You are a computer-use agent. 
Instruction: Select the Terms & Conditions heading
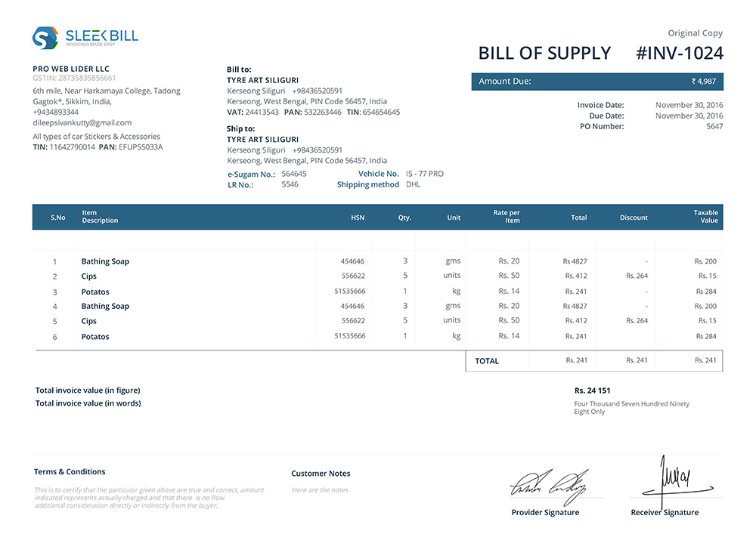point(69,471)
